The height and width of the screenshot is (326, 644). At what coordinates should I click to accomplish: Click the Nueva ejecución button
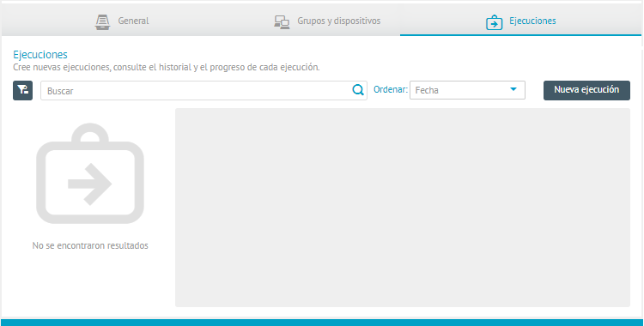586,90
